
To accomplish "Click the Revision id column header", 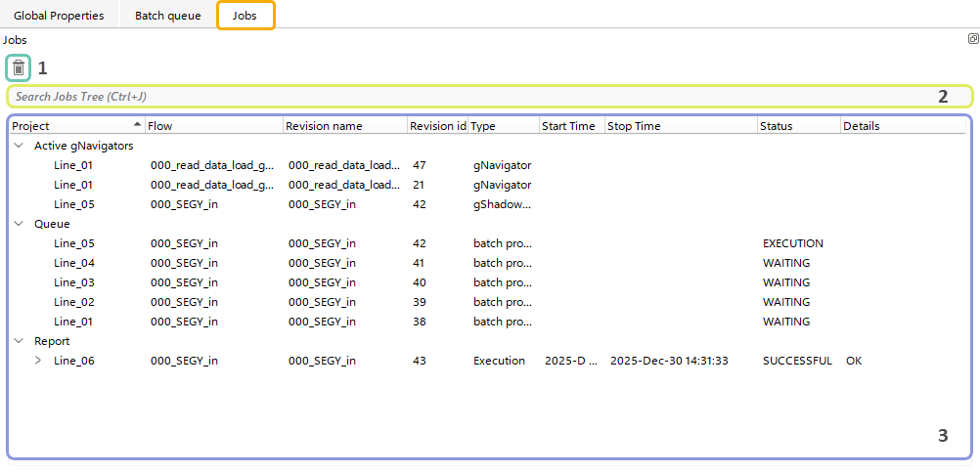I will point(436,126).
